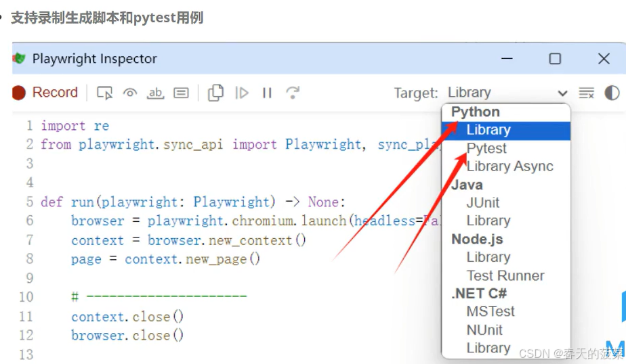Choose Library Async under Python

(x=510, y=166)
